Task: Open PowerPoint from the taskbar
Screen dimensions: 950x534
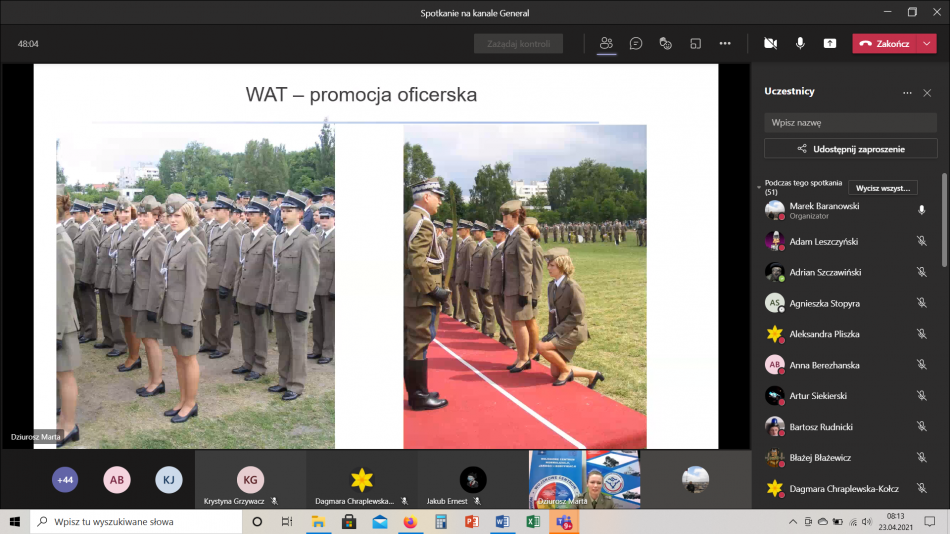Action: (472, 522)
